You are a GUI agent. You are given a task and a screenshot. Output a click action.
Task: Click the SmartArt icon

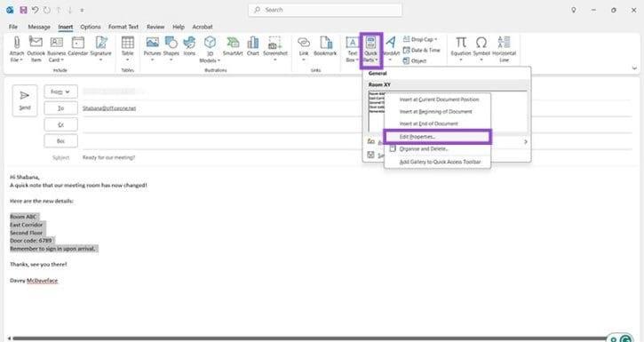pos(233,43)
